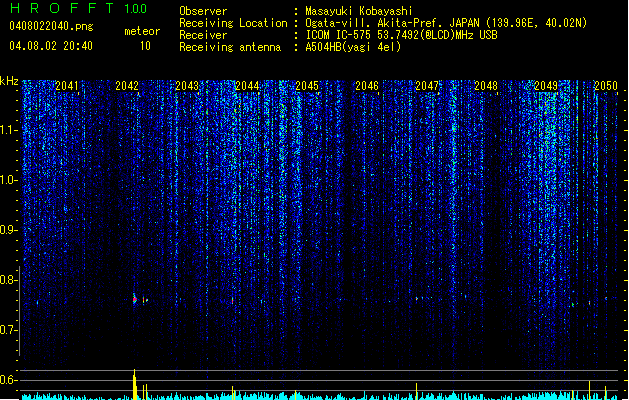
Task: Click the 2050 time marker
Action: 606,86
